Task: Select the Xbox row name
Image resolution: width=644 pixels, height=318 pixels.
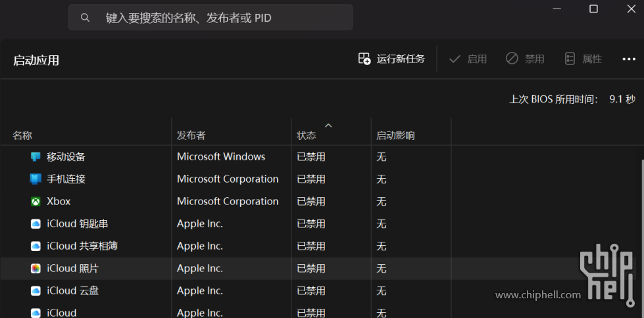Action: click(59, 202)
